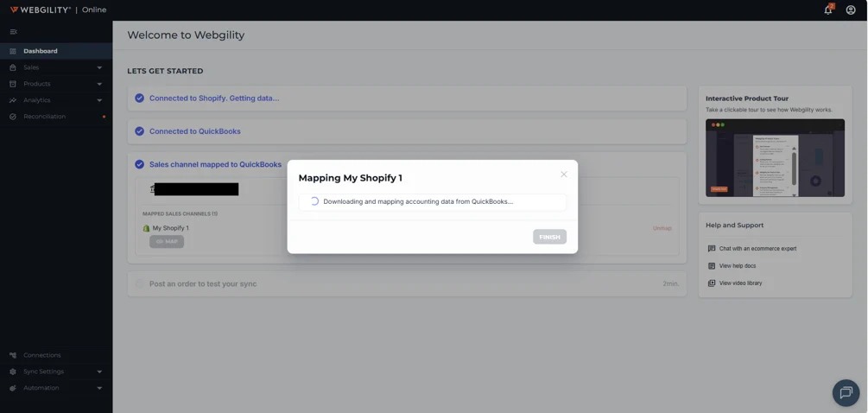
Task: Click the MAP button under My Shopify 1
Action: tap(167, 241)
